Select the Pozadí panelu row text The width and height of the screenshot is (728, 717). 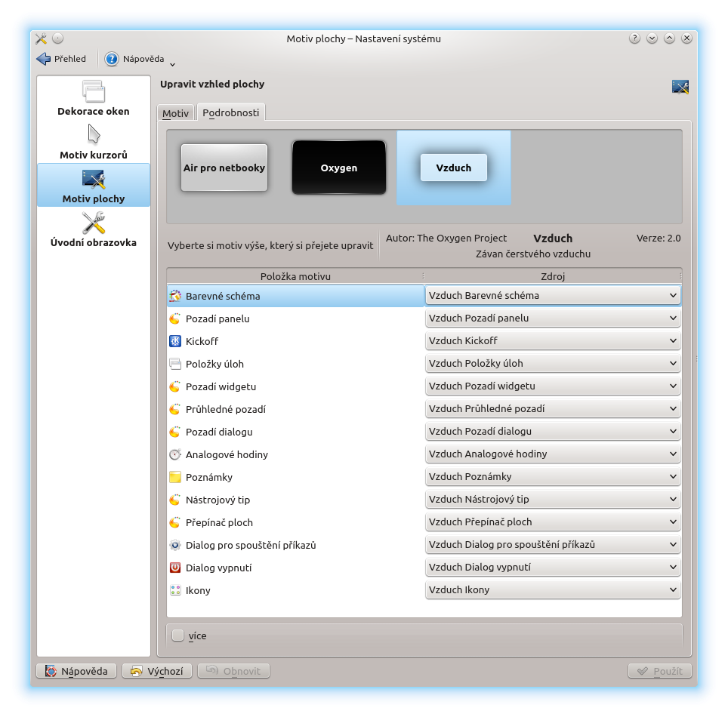click(217, 318)
